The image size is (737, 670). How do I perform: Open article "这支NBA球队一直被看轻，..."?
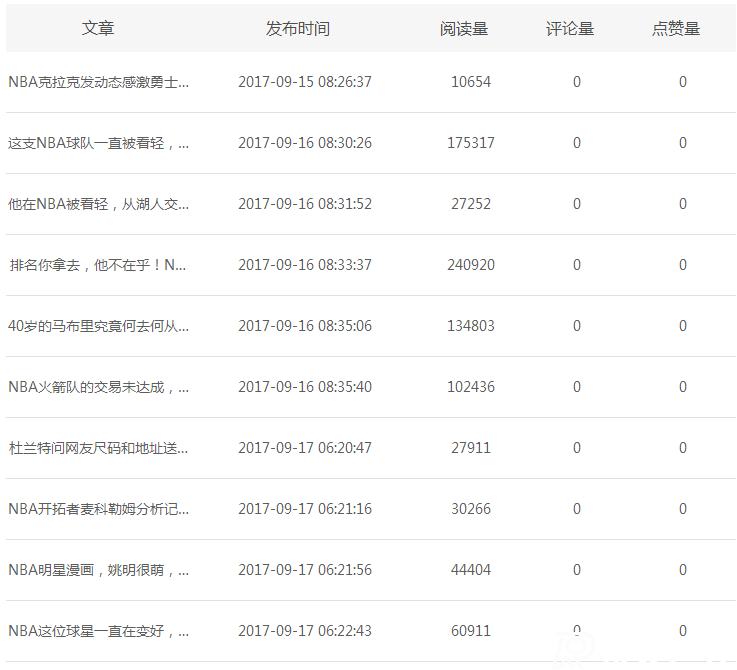pyautogui.click(x=99, y=143)
